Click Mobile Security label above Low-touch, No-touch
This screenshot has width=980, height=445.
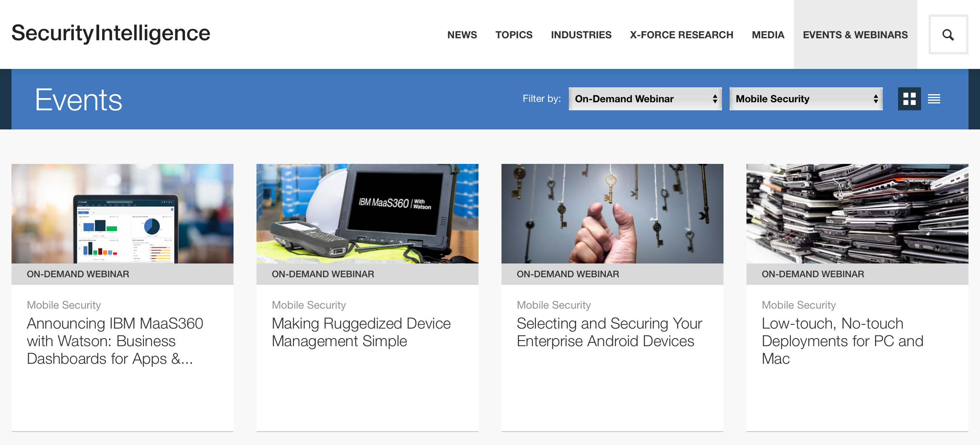tap(799, 305)
